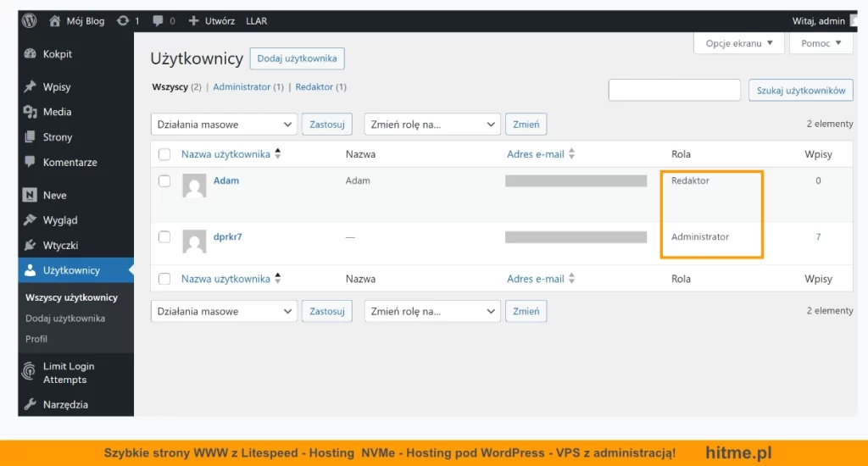
Task: Open Kokpit dashboard from the sidebar
Action: (57, 54)
